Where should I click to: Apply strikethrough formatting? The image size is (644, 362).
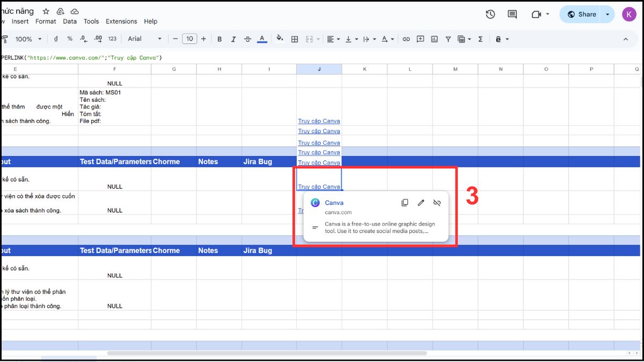coord(247,39)
